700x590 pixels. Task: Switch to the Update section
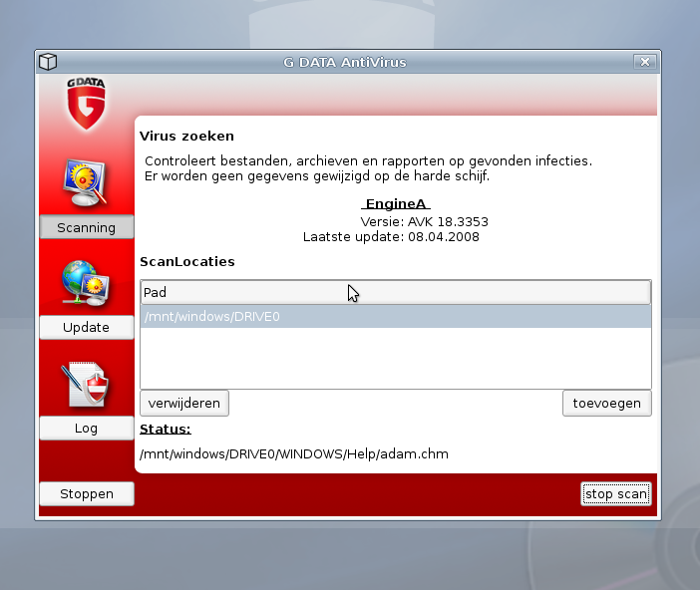(87, 327)
